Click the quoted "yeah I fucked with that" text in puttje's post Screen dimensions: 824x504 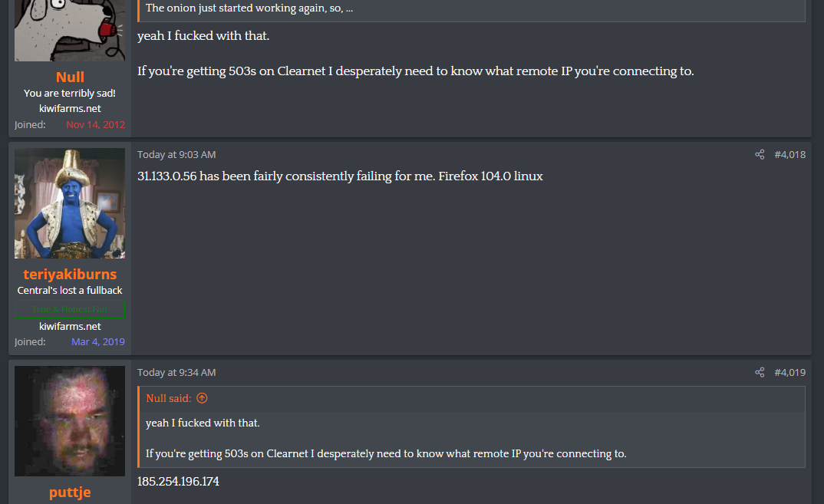[x=203, y=423]
